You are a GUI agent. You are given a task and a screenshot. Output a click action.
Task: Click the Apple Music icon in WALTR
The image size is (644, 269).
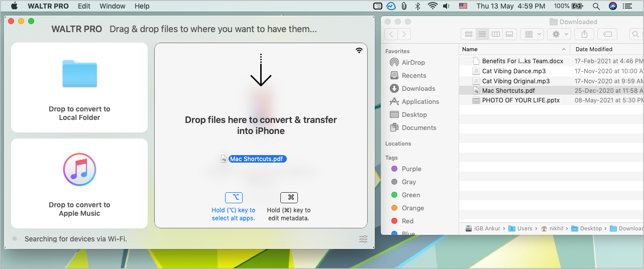[x=79, y=170]
